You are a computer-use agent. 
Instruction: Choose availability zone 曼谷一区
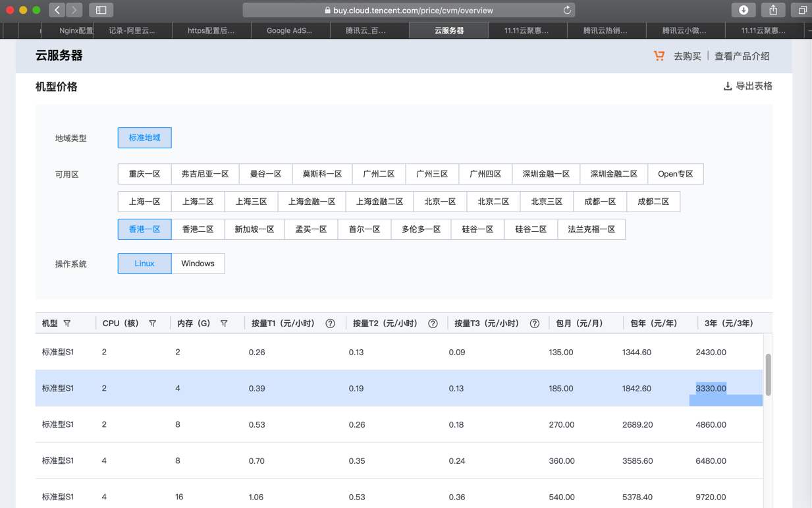coord(265,174)
